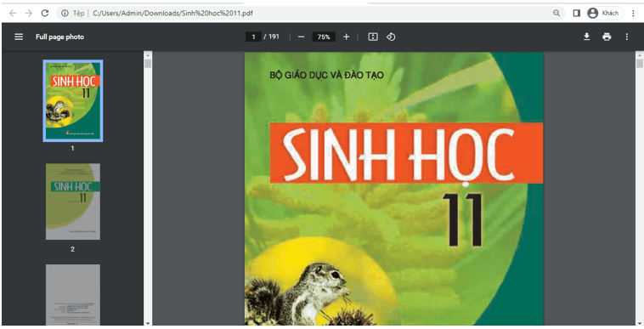The width and height of the screenshot is (644, 329).
Task: Select the address bar file path
Action: click(173, 13)
